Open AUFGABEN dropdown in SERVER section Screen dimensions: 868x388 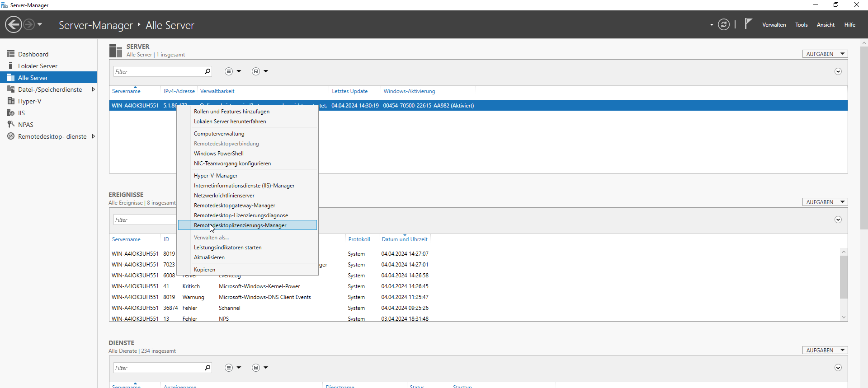(825, 54)
